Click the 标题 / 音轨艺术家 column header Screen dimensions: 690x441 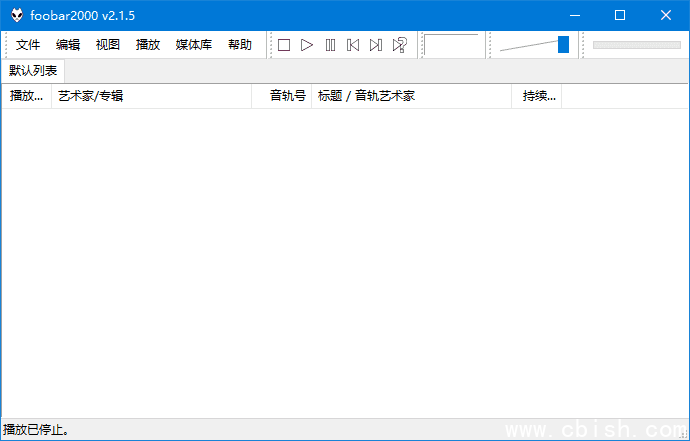point(410,96)
